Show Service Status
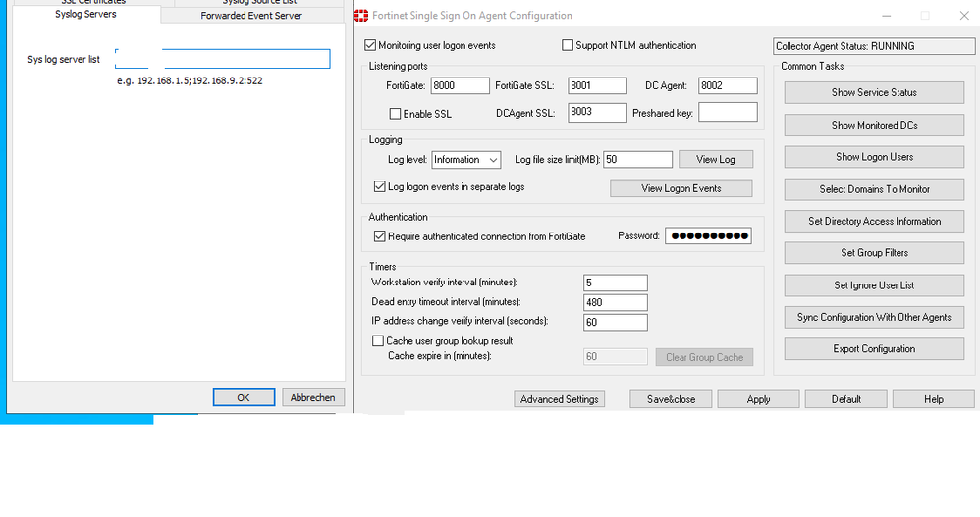 [874, 92]
